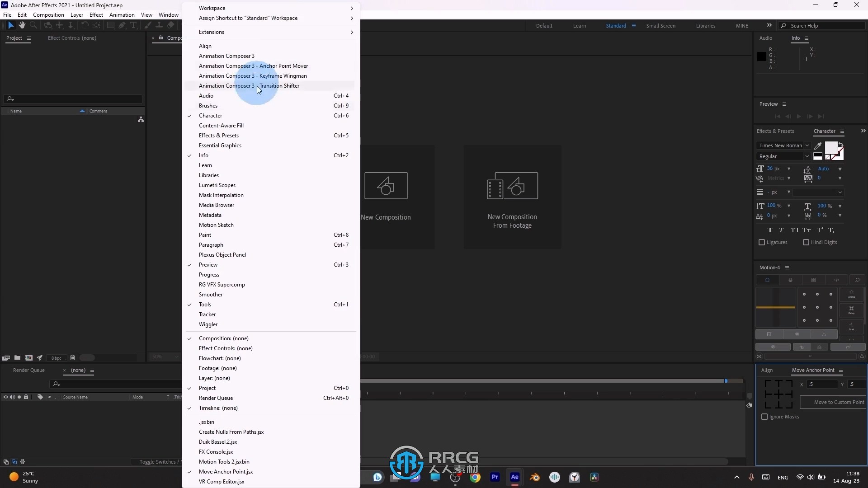The width and height of the screenshot is (868, 488).
Task: Click the Motion-4 anchor icon button
Action: pyautogui.click(x=824, y=334)
